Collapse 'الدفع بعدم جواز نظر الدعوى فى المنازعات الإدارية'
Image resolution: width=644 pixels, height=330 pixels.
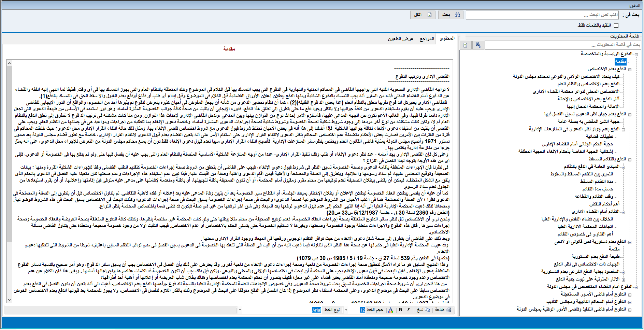click(623, 129)
